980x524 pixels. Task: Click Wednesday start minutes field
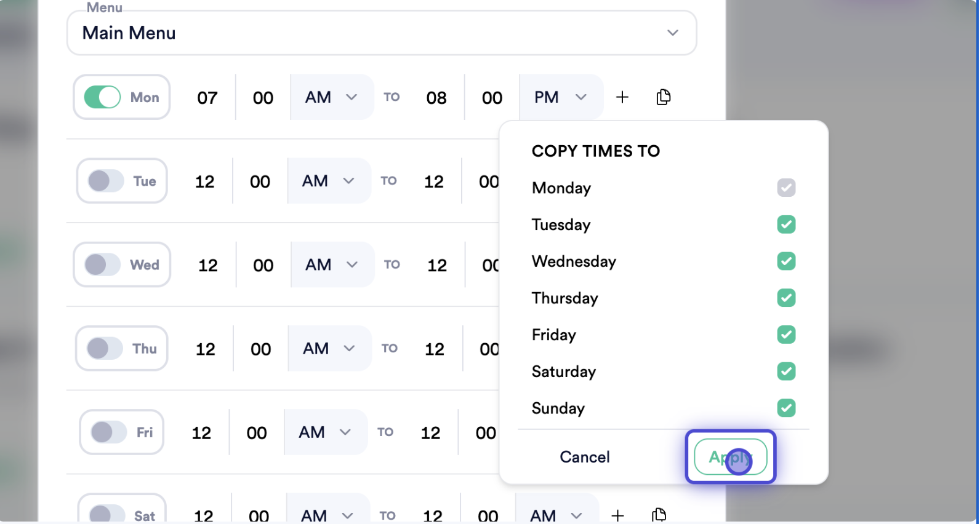click(x=263, y=265)
